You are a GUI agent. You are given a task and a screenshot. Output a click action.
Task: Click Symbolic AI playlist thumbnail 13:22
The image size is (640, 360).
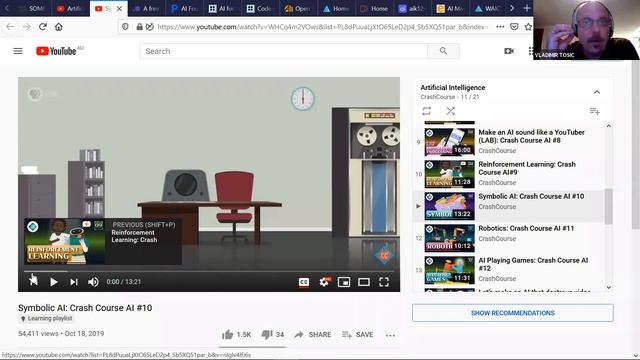pos(449,206)
